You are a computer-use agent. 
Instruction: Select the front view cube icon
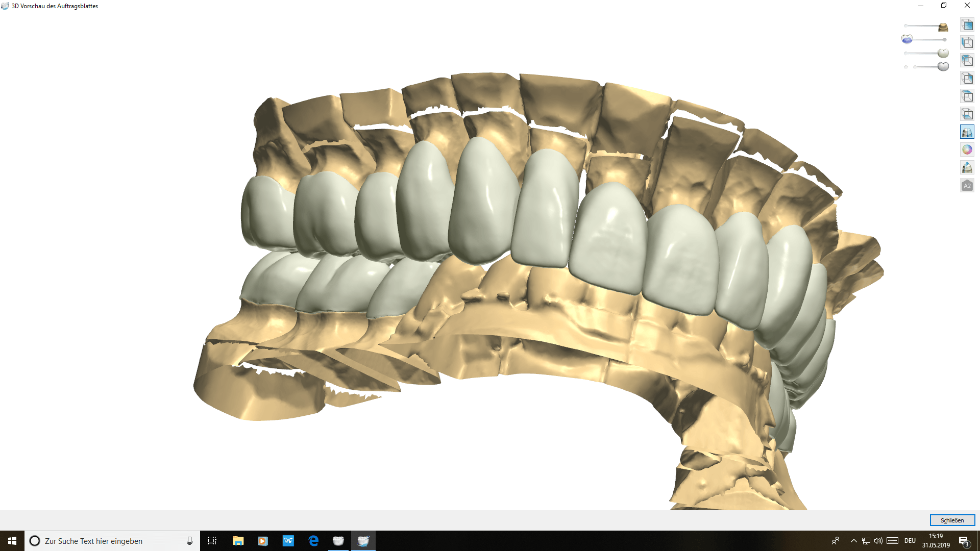[x=967, y=24]
